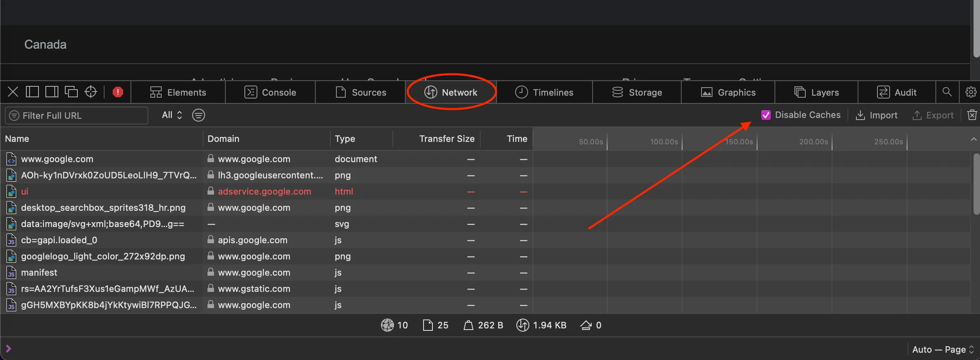Click the Filter Full URL field
This screenshot has width=980, height=360.
(x=77, y=116)
